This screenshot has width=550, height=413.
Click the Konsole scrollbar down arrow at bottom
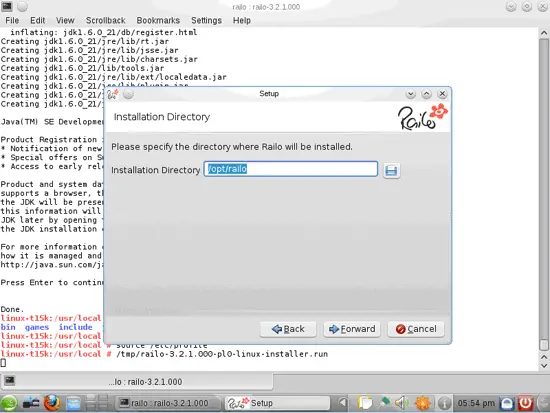544,366
